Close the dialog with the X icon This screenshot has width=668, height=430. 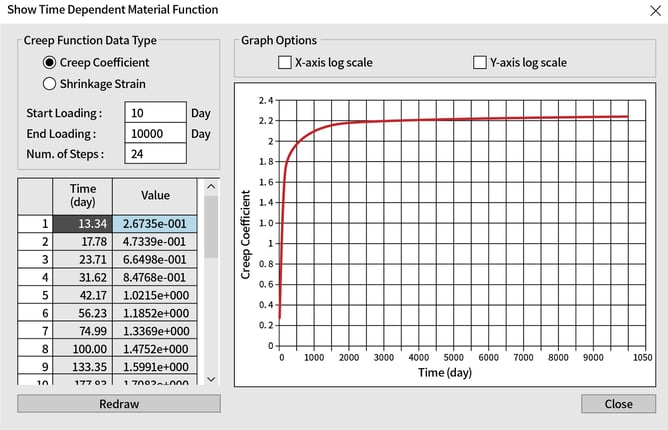(640, 11)
